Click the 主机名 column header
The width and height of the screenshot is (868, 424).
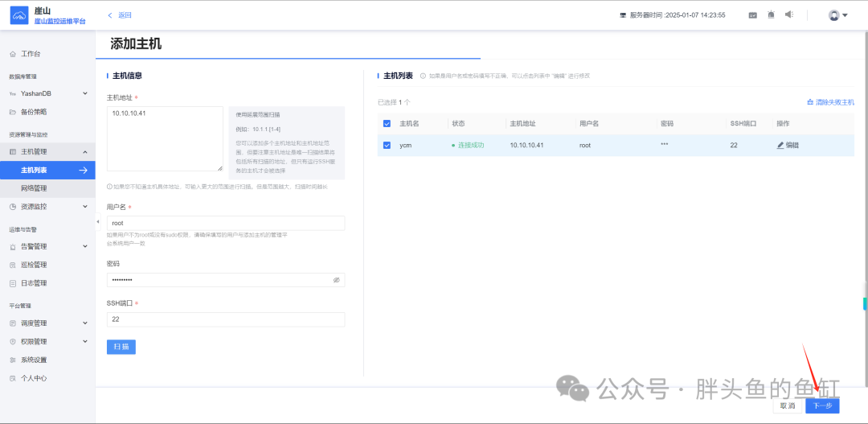click(x=409, y=124)
